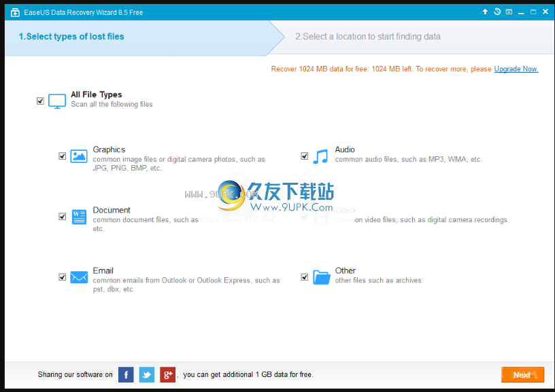The height and width of the screenshot is (392, 555).
Task: Click the Document page icon
Action: pyautogui.click(x=79, y=217)
